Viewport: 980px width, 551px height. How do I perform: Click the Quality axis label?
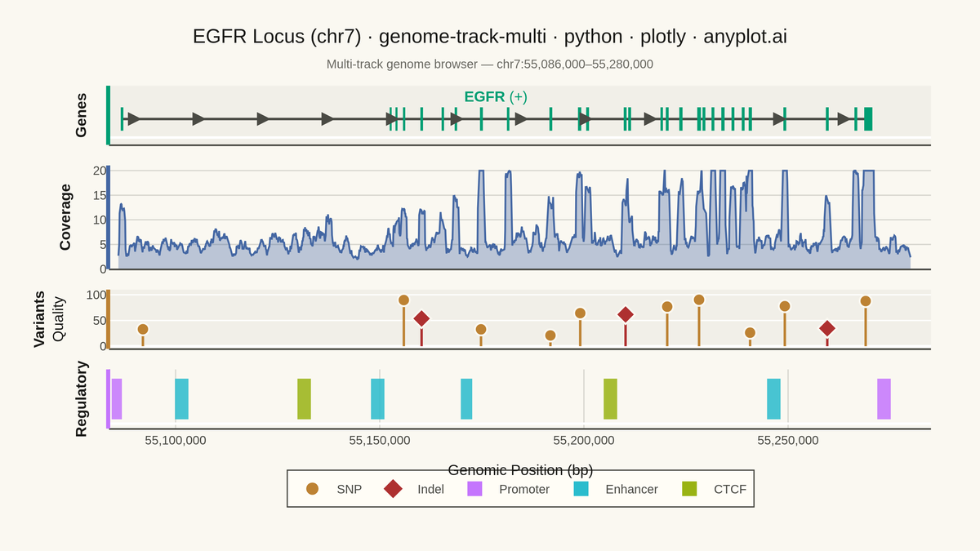coord(58,319)
